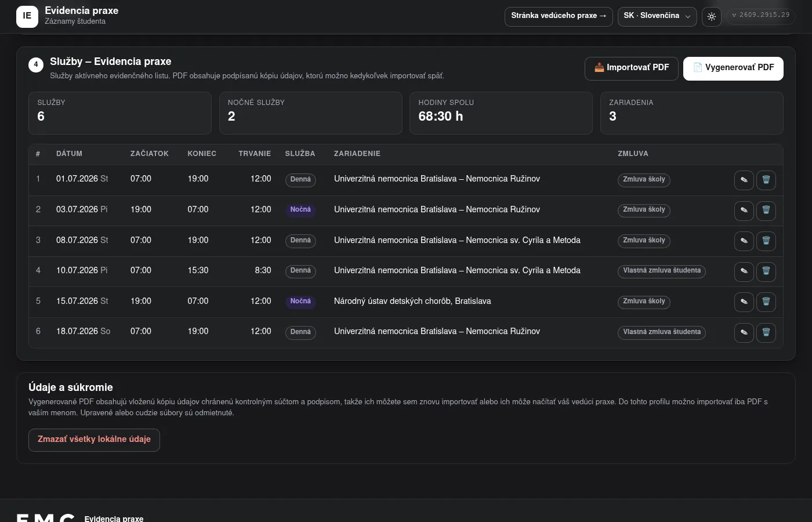Edit the 18.07.2026 shift row
This screenshot has height=522, width=812.
point(744,332)
